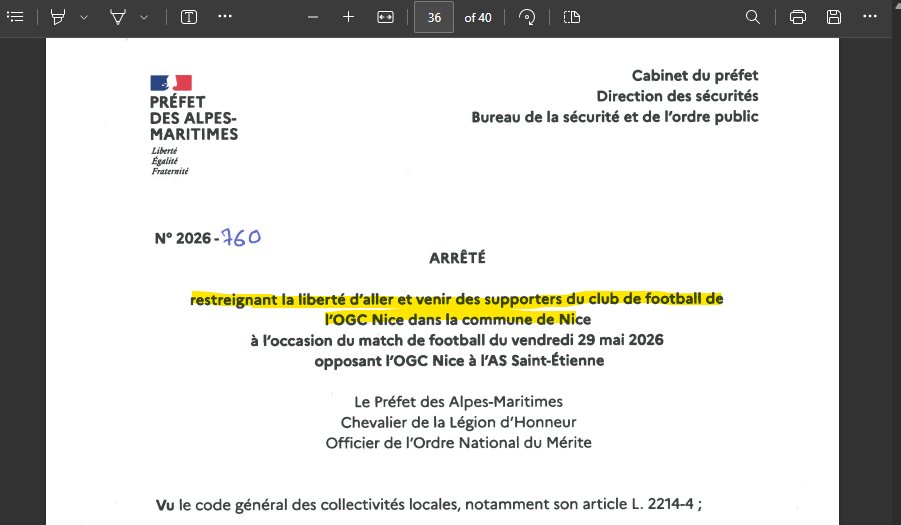Open the search in document tool
Viewport: 901px width, 525px height.
pyautogui.click(x=753, y=17)
